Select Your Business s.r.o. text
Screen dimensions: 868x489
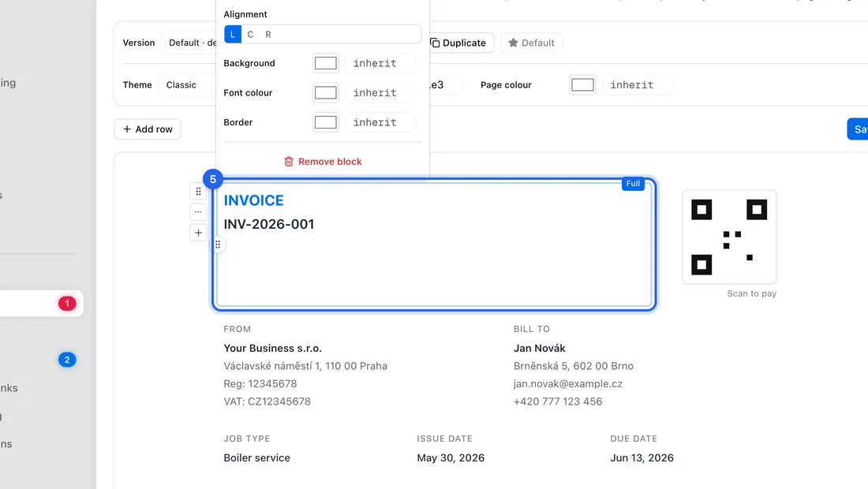pyautogui.click(x=272, y=348)
